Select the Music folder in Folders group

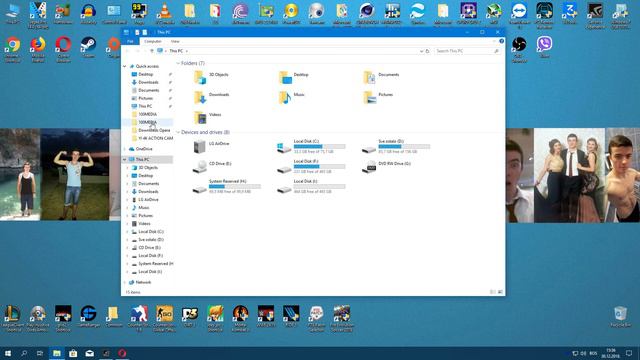click(x=291, y=97)
